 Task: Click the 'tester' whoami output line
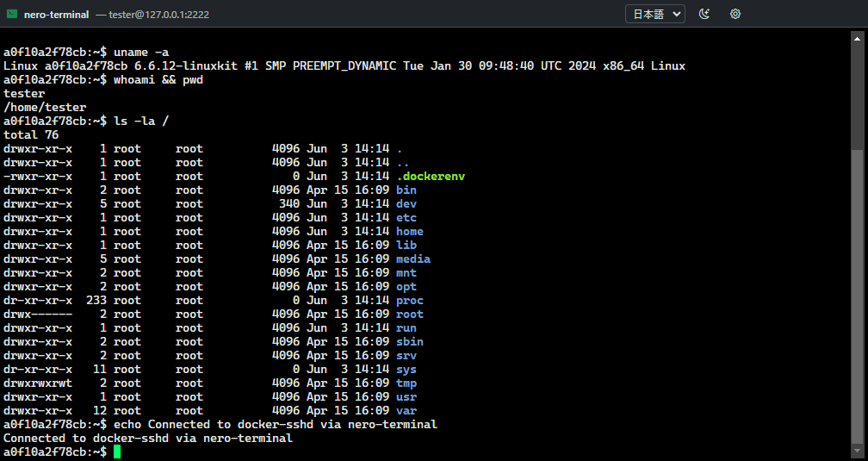coord(24,94)
